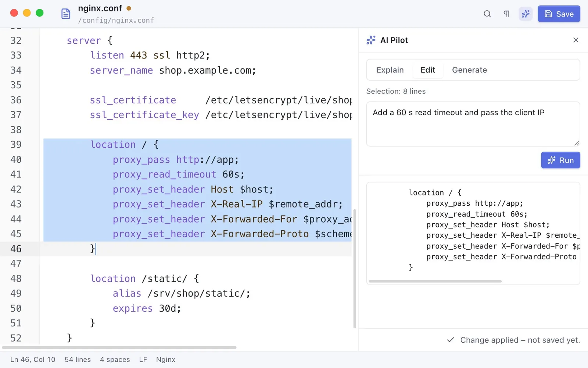The width and height of the screenshot is (588, 368).
Task: Click 'proxy_read_timeout 60s;' in the editor
Action: pos(179,174)
